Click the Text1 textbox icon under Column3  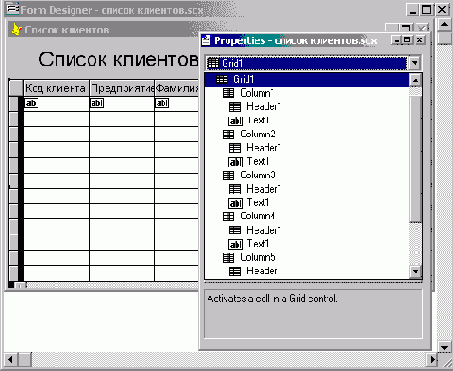pos(235,203)
